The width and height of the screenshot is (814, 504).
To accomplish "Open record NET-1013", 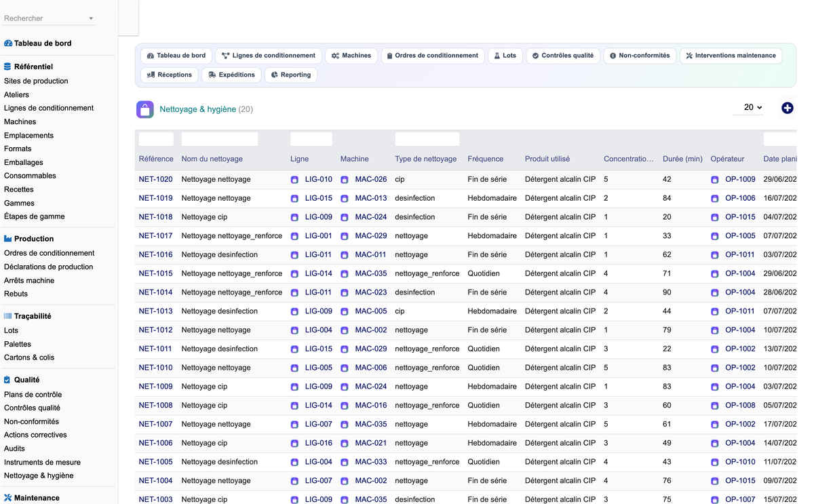I will (x=155, y=311).
